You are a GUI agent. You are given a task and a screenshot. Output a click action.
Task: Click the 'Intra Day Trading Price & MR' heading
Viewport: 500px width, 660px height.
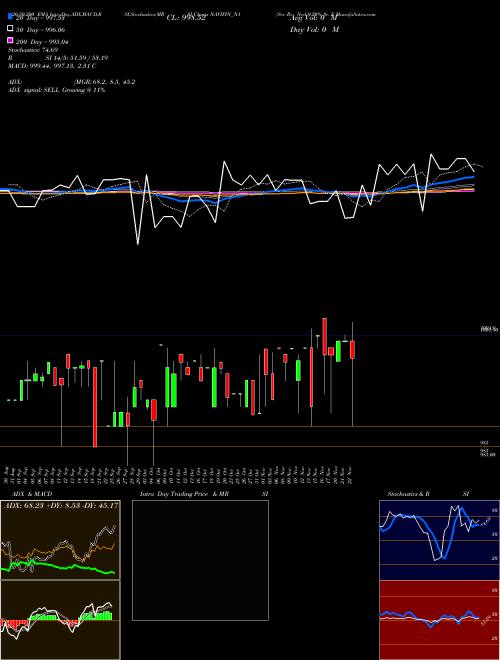tap(184, 494)
